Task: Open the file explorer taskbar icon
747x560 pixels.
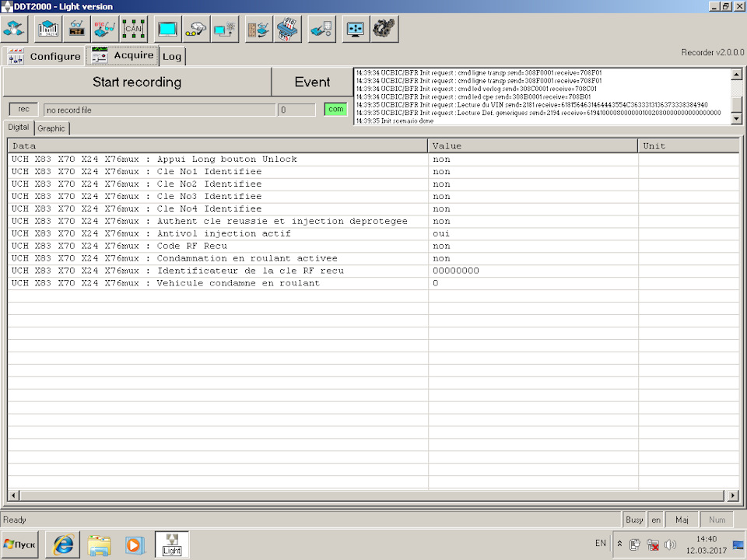Action: point(99,544)
